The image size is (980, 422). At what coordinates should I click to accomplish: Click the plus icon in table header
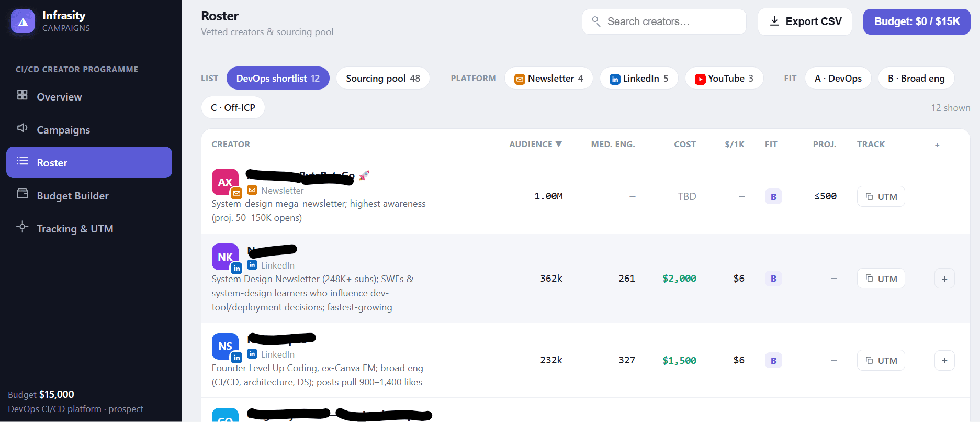pos(937,145)
